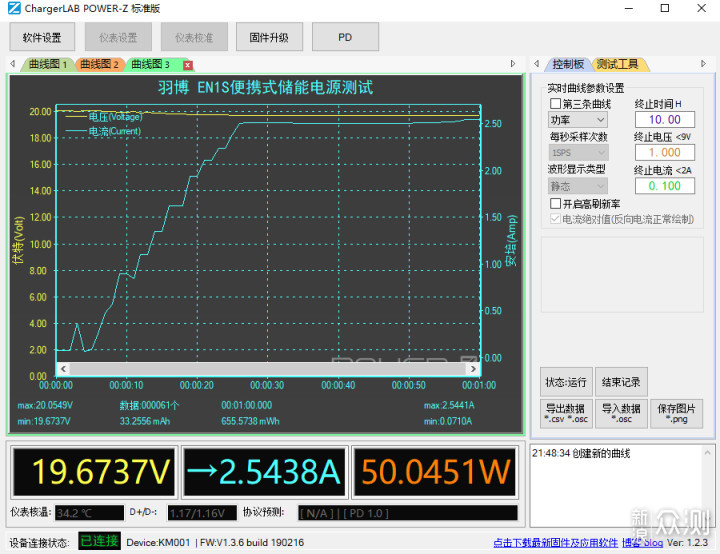This screenshot has width=720, height=554.
Task: Click the 已连接 connection status indicator
Action: coord(99,541)
